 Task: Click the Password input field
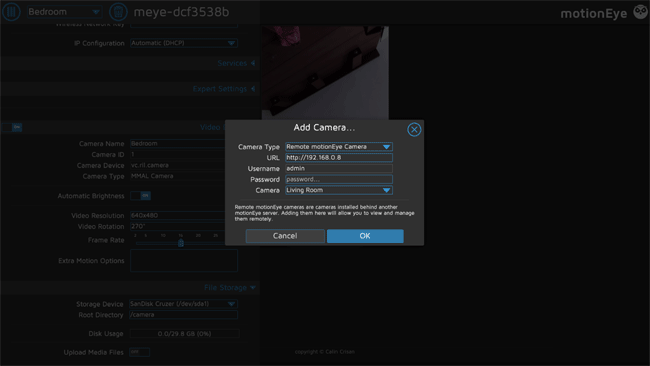(x=339, y=179)
